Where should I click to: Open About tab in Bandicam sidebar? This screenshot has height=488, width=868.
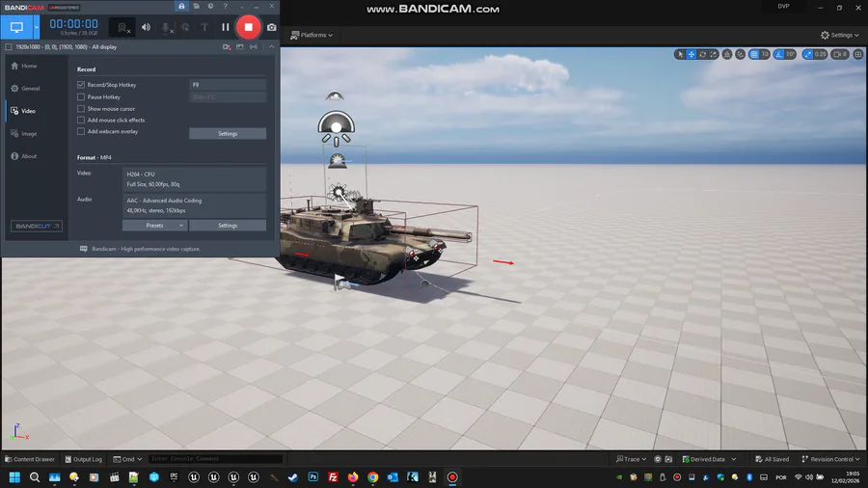pyautogui.click(x=24, y=156)
